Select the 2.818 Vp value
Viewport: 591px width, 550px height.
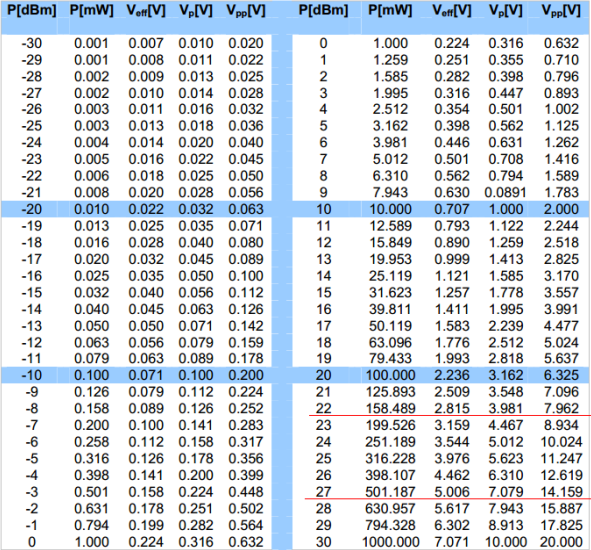point(506,358)
